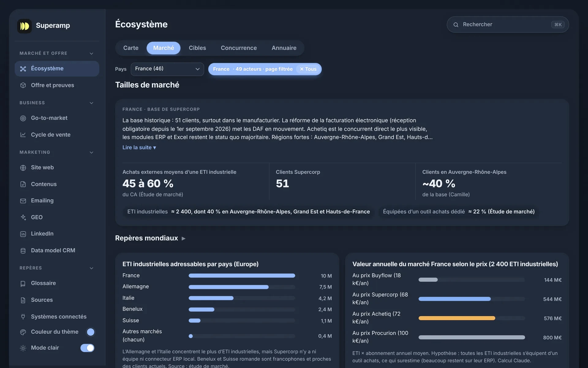Viewport: 588px width, 368px height.
Task: Click the ⌘K shortcut badge
Action: pos(558,25)
